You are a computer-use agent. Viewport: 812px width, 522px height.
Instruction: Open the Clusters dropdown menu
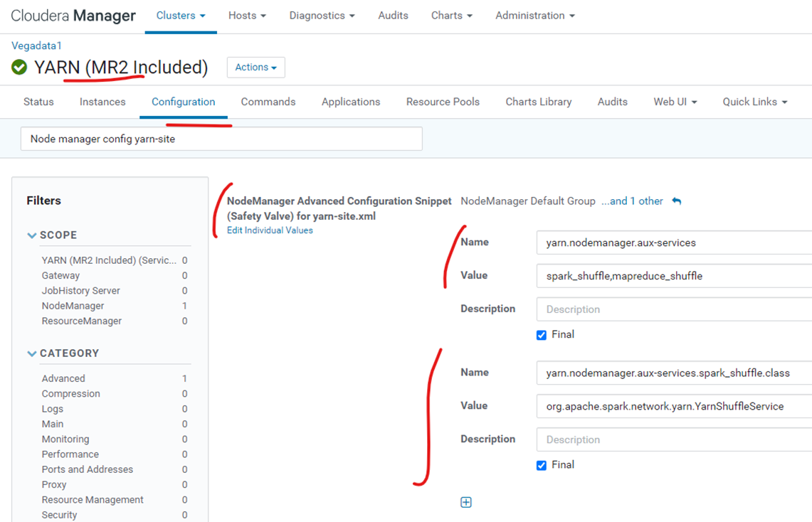click(x=180, y=15)
